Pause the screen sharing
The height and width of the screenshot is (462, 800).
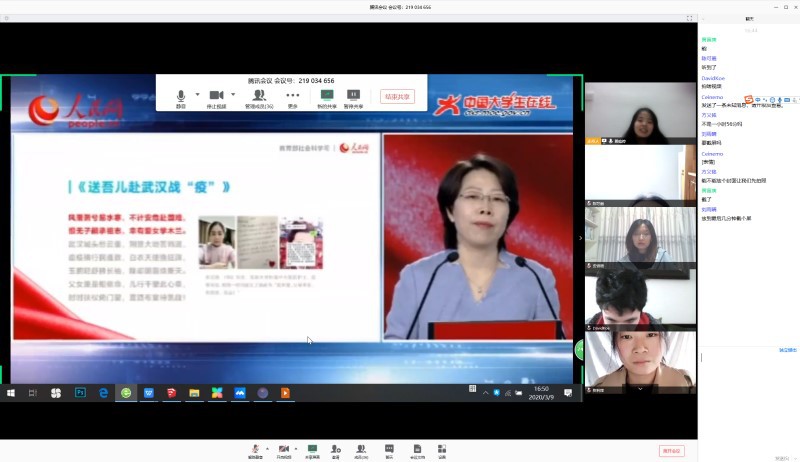353,96
